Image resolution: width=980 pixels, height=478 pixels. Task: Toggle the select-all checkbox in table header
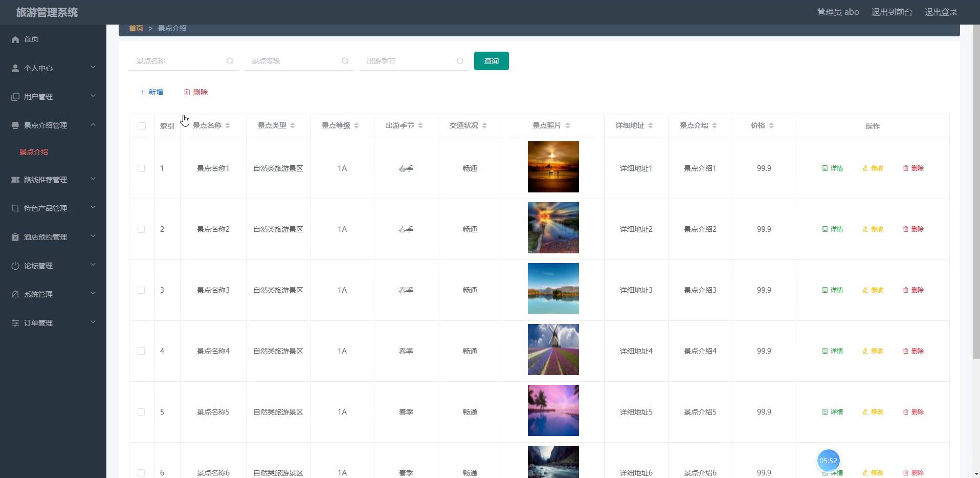[x=142, y=126]
